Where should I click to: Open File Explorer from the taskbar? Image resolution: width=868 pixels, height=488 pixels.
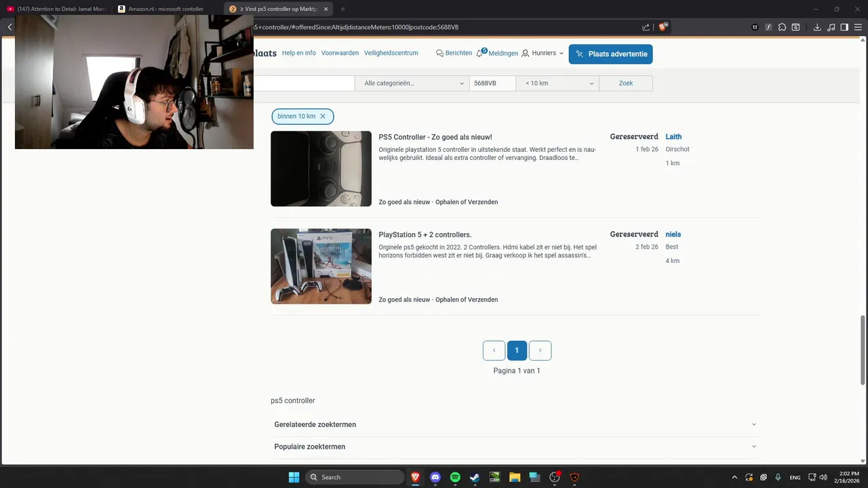(515, 477)
